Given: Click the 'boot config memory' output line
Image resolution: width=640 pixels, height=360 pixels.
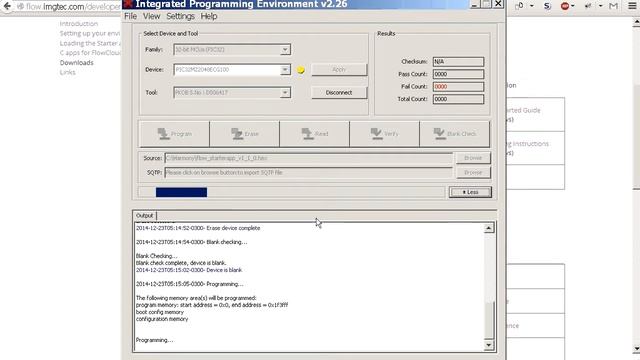Looking at the screenshot, I should tap(160, 312).
